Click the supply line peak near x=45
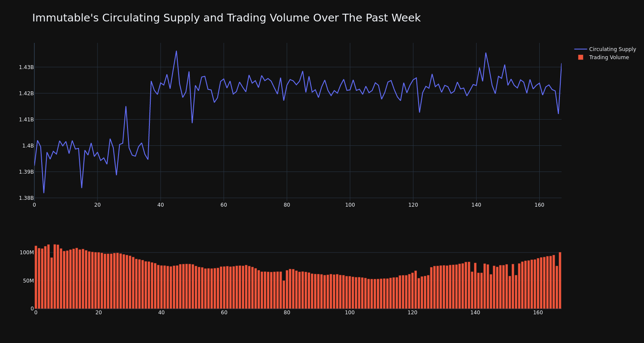Image resolution: width=644 pixels, height=343 pixels. coord(176,51)
